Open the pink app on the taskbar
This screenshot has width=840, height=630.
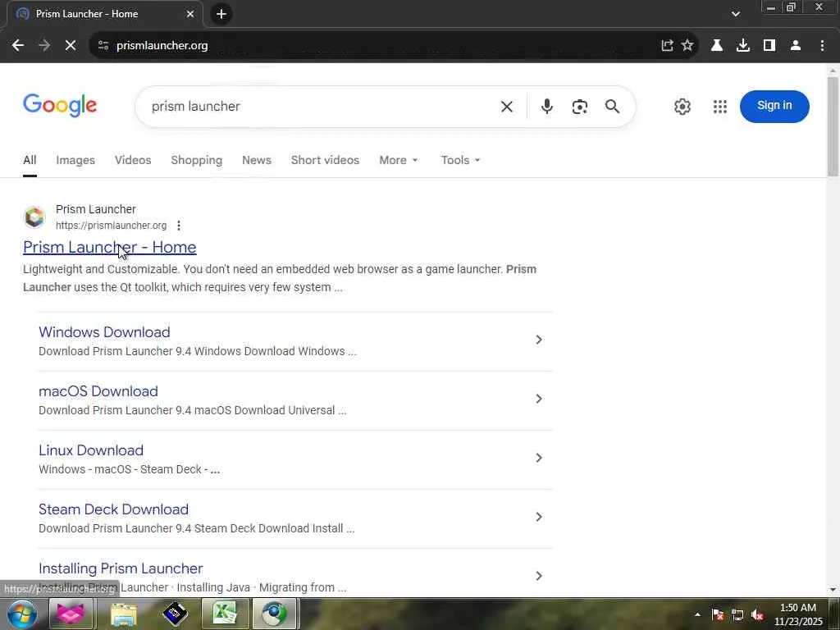coord(71,614)
